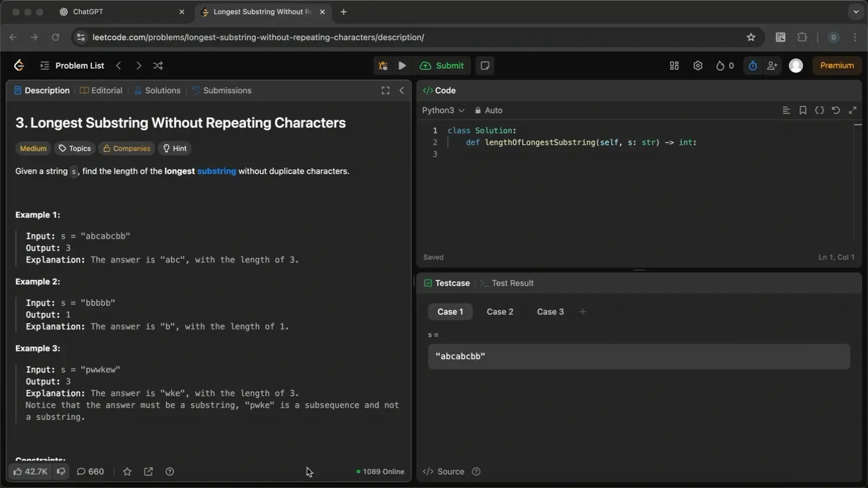868x488 pixels.
Task: Expand editor to fullscreen icon
Action: [x=853, y=110]
